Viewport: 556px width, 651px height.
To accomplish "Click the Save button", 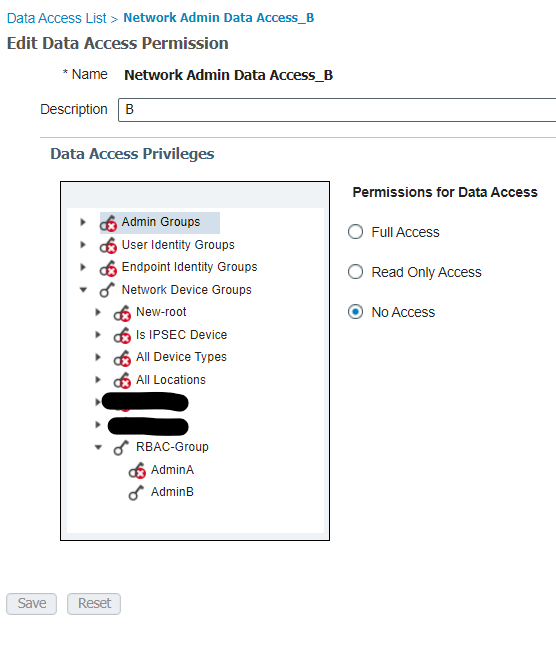I will pyautogui.click(x=32, y=604).
